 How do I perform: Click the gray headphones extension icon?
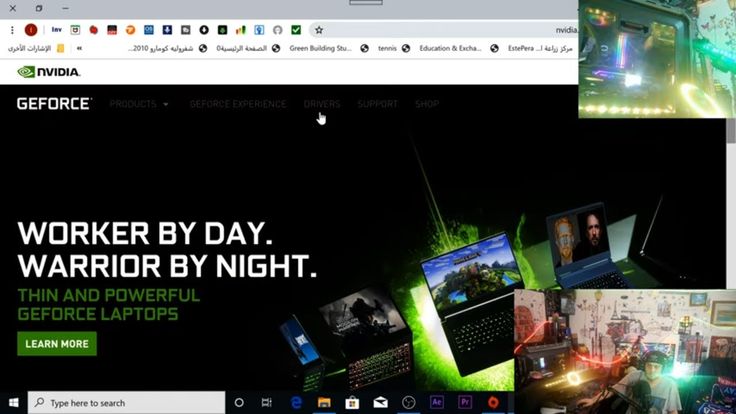point(277,30)
